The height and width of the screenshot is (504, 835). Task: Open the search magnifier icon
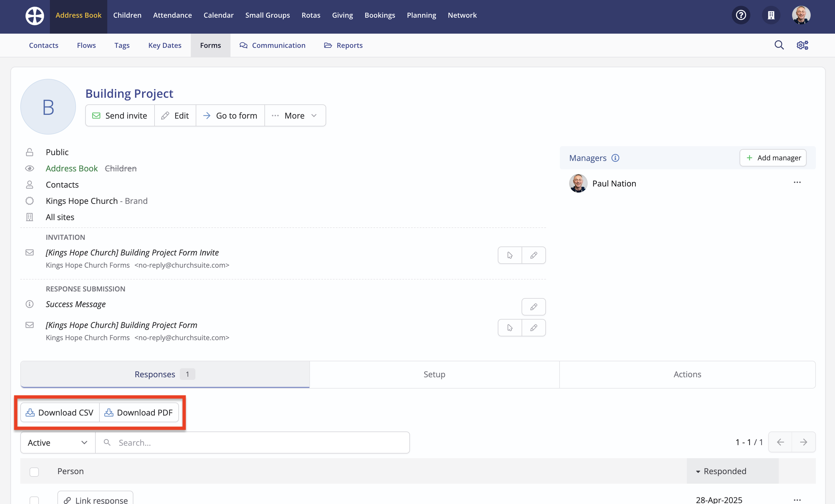(779, 45)
